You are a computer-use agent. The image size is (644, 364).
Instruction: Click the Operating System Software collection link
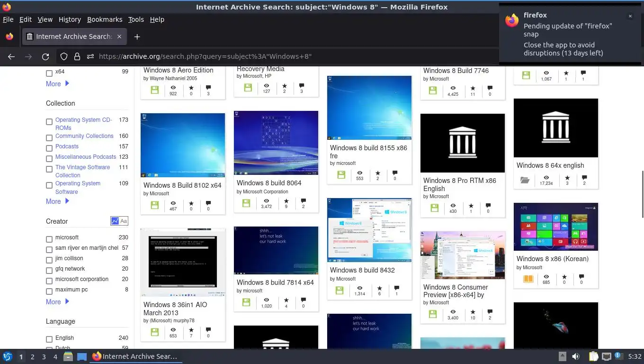point(78,188)
